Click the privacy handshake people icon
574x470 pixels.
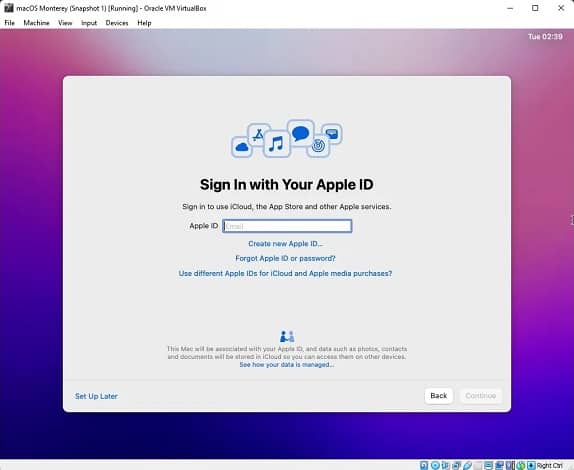point(287,336)
